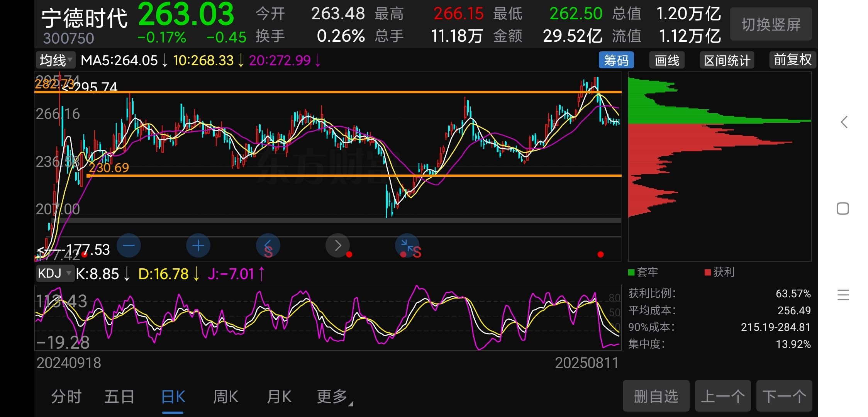The image size is (868, 417).
Task: Tap the 平均成本 256.49 value
Action: (794, 310)
